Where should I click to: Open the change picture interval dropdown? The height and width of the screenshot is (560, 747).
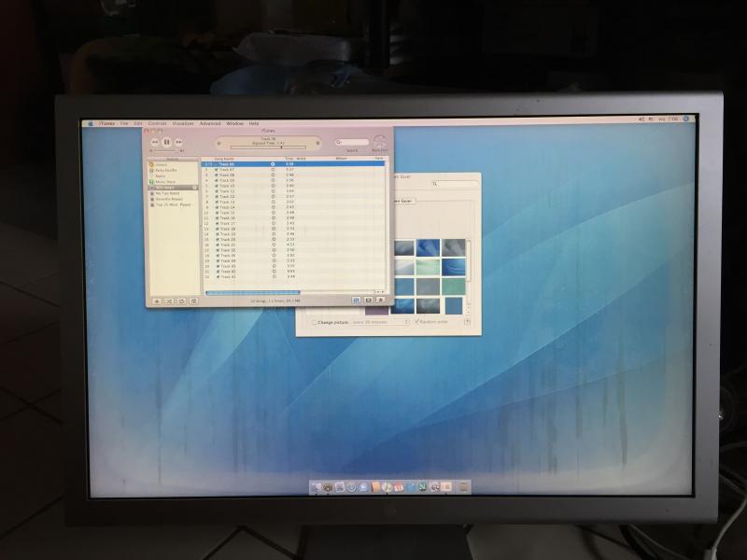click(380, 322)
